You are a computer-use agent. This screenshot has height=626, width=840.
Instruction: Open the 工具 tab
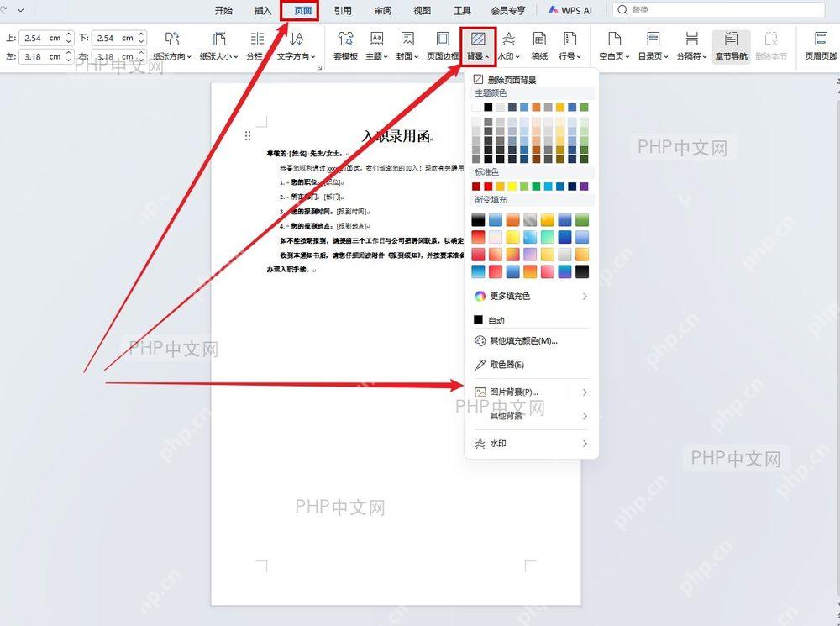coord(462,10)
